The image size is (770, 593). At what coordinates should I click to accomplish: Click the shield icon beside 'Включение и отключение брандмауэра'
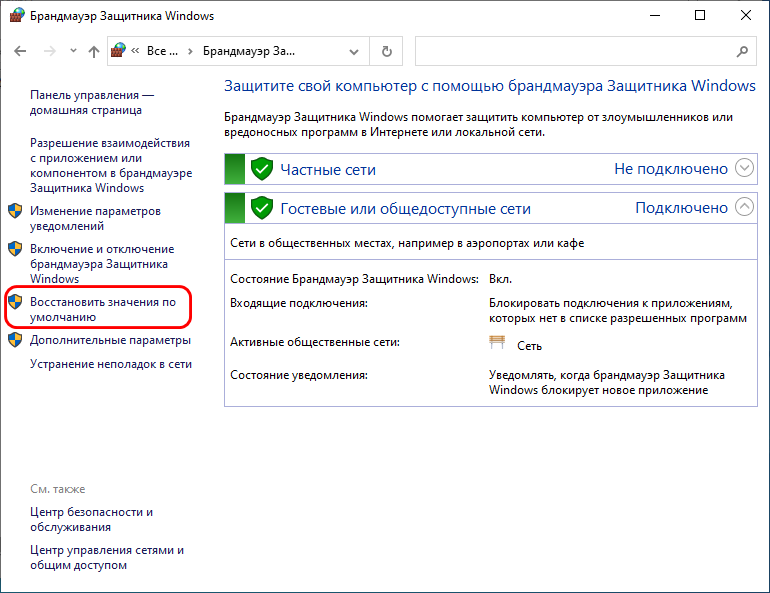(15, 249)
